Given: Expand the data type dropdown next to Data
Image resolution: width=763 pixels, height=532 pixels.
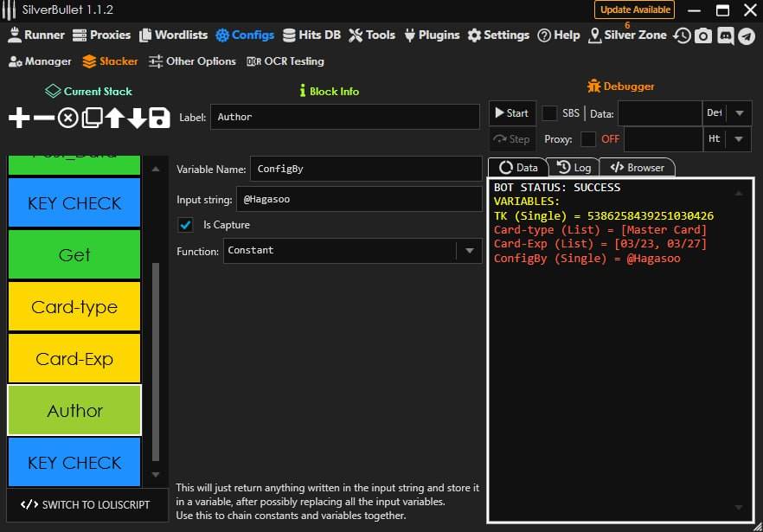Looking at the screenshot, I should pyautogui.click(x=739, y=113).
